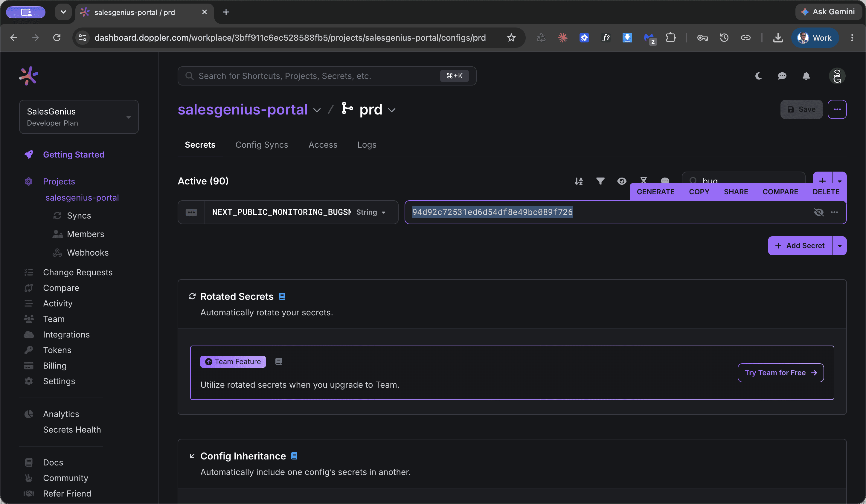This screenshot has width=866, height=504.
Task: Open the tab search dropdown in Chrome
Action: pos(63,12)
